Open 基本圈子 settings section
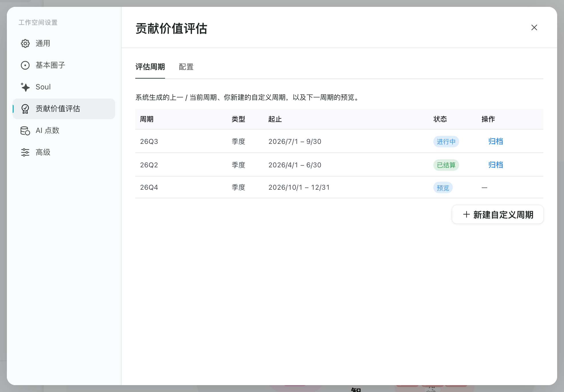 64,65
